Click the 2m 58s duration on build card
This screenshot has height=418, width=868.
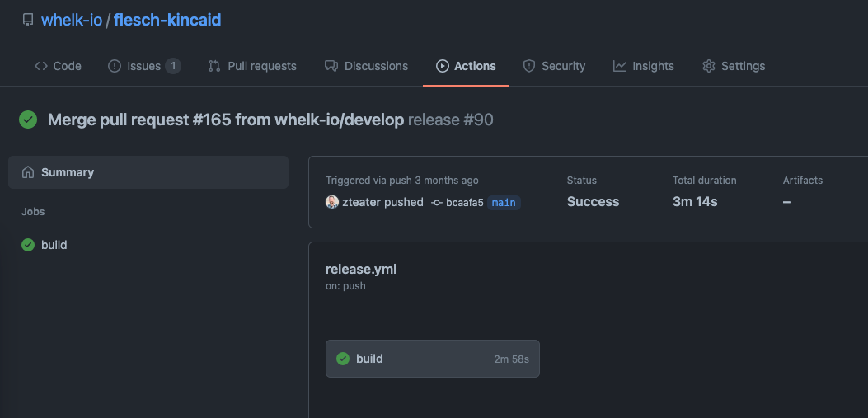click(512, 359)
